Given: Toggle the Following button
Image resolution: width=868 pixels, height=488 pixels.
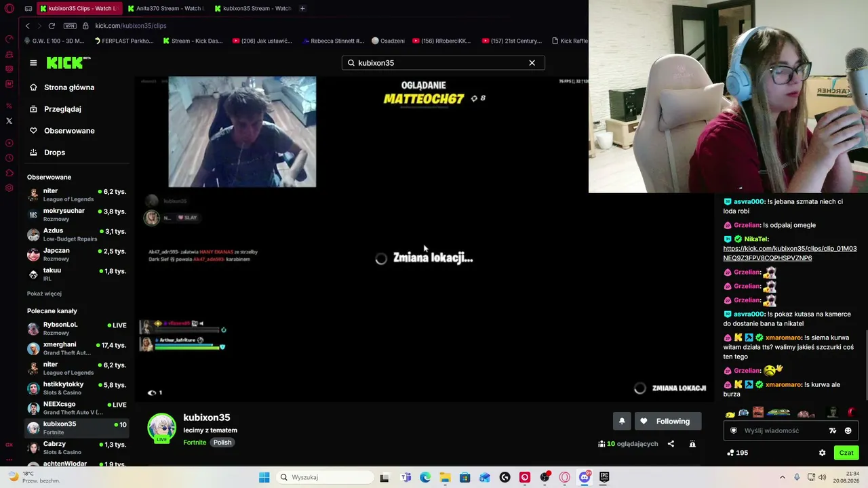Looking at the screenshot, I should tap(668, 421).
